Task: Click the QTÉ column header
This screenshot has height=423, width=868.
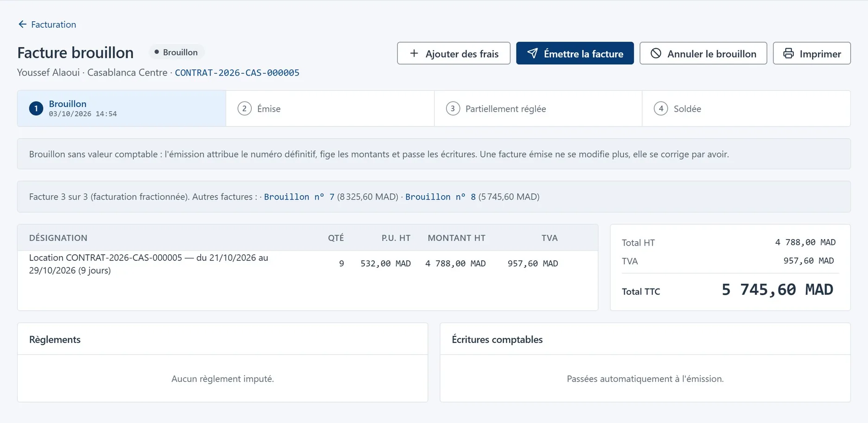Action: tap(336, 238)
